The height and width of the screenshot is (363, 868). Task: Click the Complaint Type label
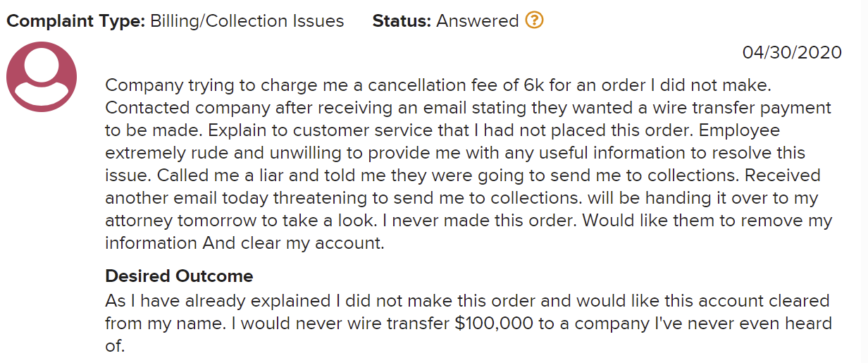point(76,21)
